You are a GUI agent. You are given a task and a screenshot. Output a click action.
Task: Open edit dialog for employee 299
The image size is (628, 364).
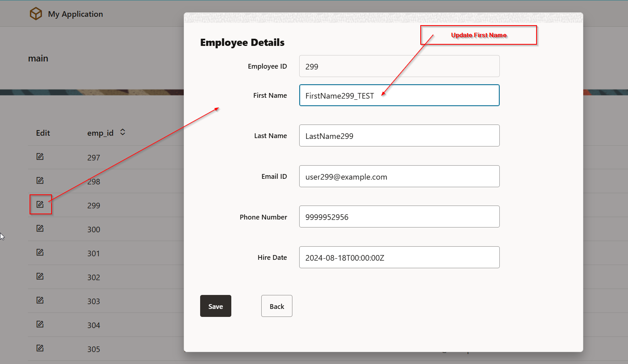pyautogui.click(x=40, y=204)
